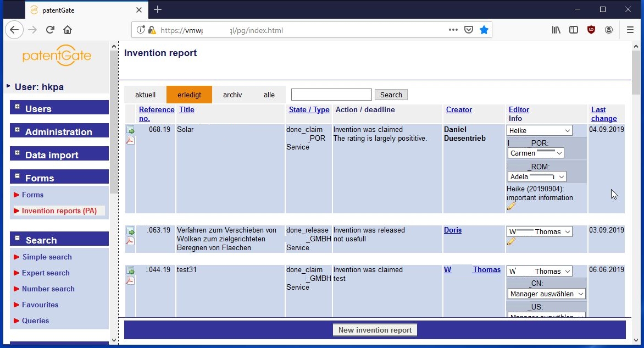Open creator Doris link
644x348 pixels.
[x=453, y=230]
